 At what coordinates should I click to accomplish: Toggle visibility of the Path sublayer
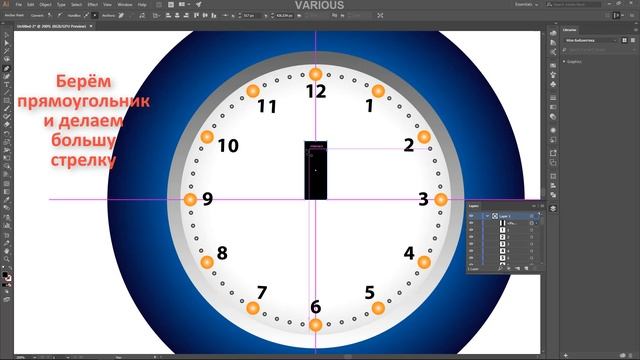click(471, 223)
